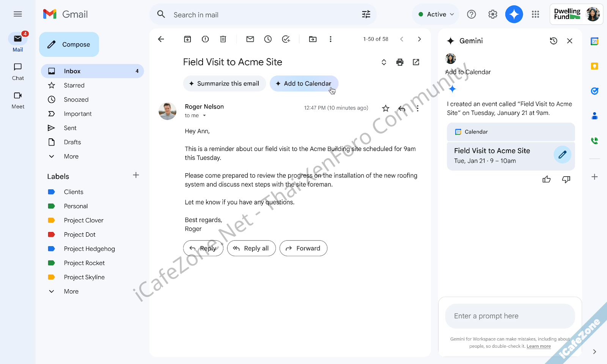Archive the open email
Viewport: 607px width, 364px height.
[187, 39]
